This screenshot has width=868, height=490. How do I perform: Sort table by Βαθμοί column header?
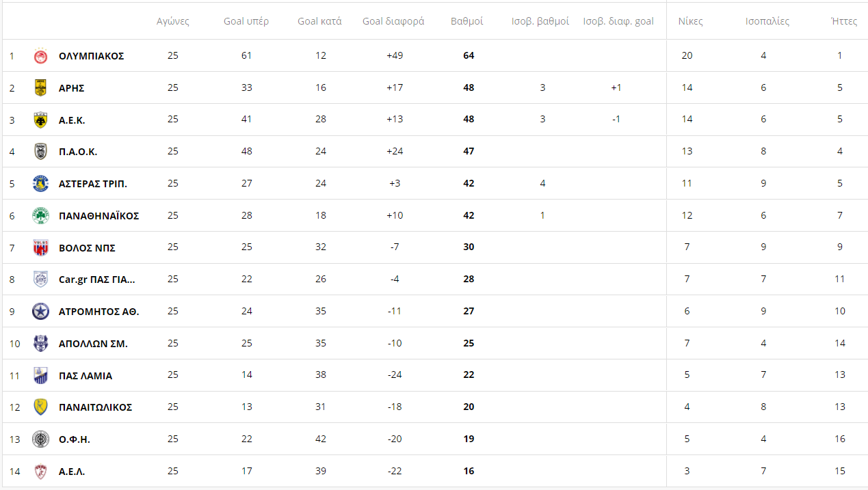[x=467, y=21]
